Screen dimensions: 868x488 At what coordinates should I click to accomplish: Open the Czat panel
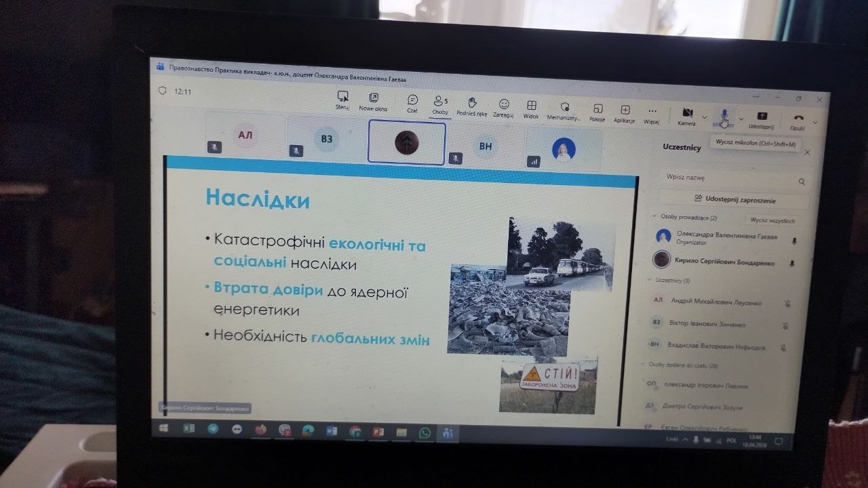[412, 103]
